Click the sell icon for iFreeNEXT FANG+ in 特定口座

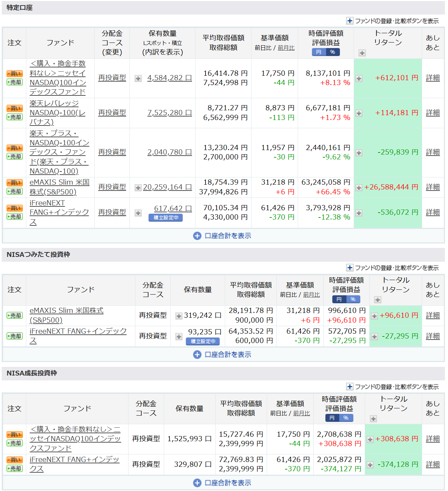click(x=15, y=217)
